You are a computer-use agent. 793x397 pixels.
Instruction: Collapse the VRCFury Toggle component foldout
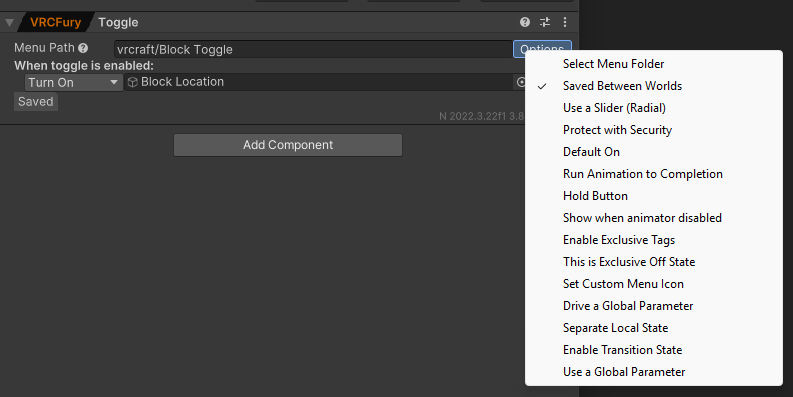click(9, 22)
